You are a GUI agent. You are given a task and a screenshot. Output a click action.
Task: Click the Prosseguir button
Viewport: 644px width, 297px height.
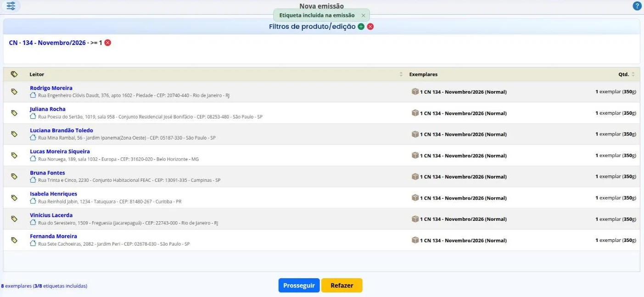tap(299, 286)
